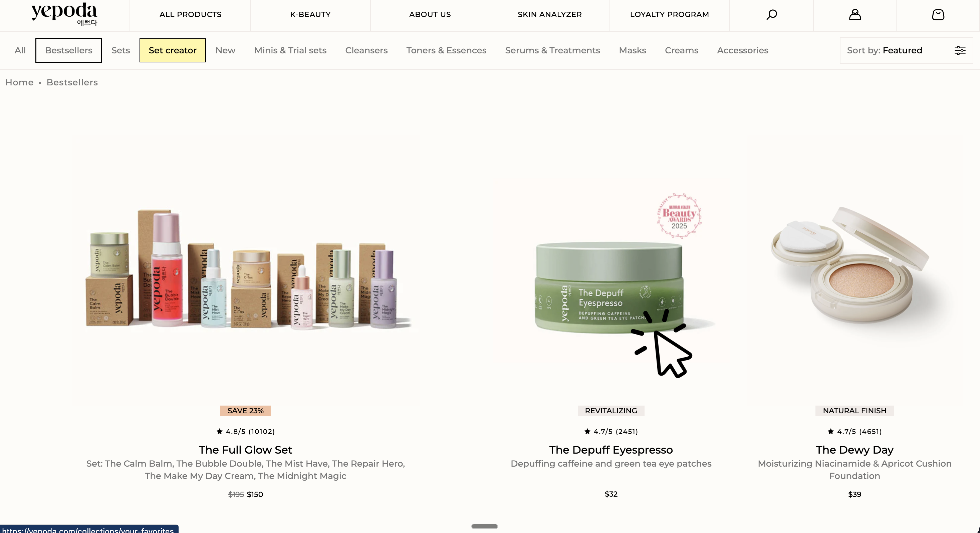Open the account profile icon
980x533 pixels.
tap(855, 15)
